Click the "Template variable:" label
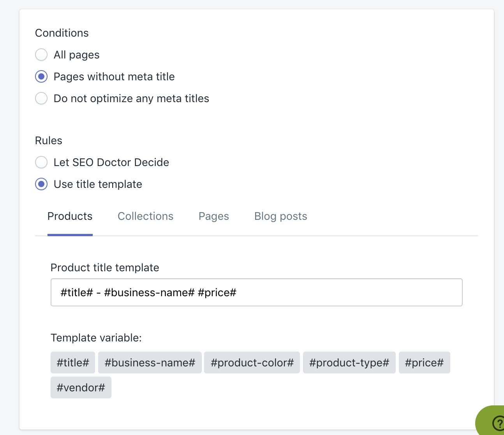504x435 pixels. [96, 338]
